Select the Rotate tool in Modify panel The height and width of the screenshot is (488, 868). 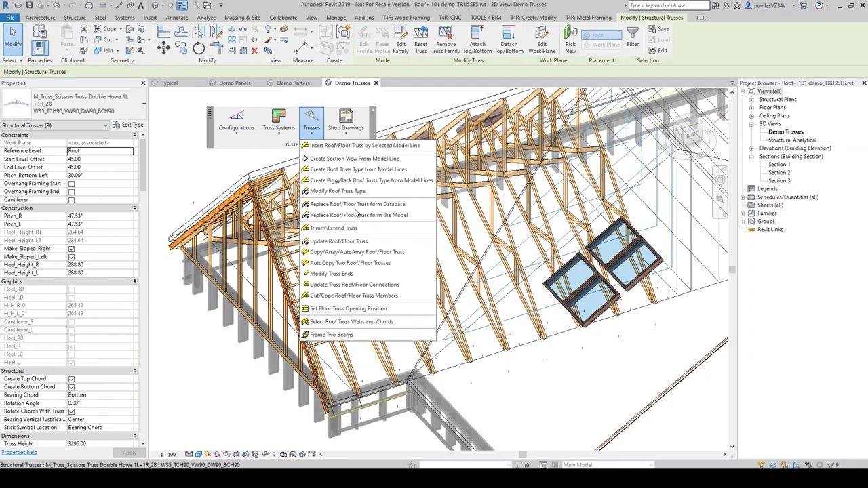click(x=199, y=48)
